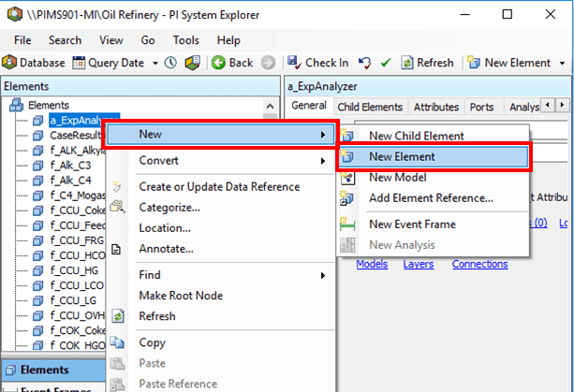Click the New Model submenu icon
This screenshot has height=392, width=574.
pos(347,178)
